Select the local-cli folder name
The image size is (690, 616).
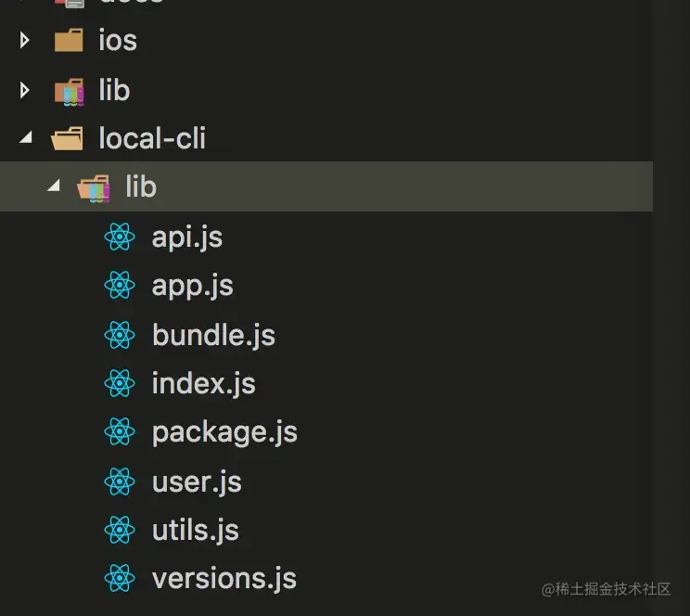(x=152, y=138)
